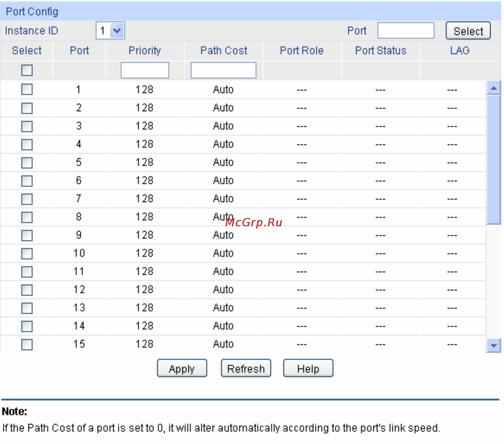Click the scrollbar down arrow

coord(494,346)
